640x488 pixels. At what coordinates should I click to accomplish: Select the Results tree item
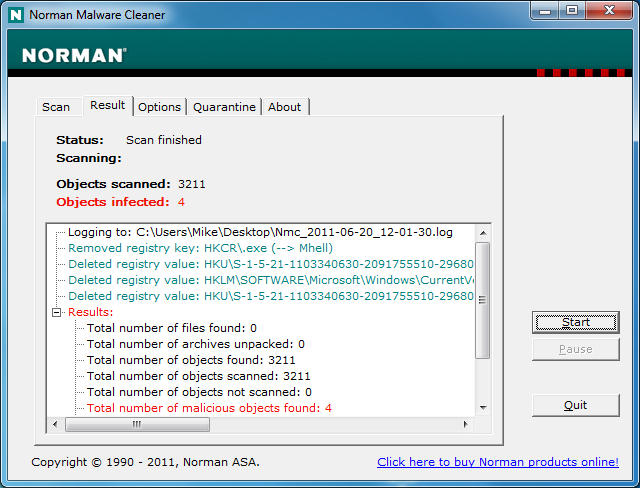(91, 312)
